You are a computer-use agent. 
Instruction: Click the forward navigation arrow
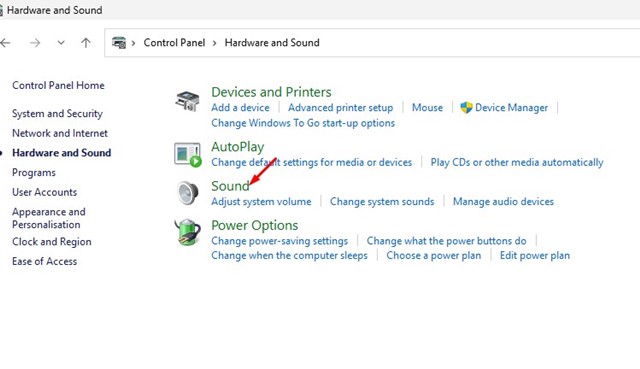click(x=35, y=42)
